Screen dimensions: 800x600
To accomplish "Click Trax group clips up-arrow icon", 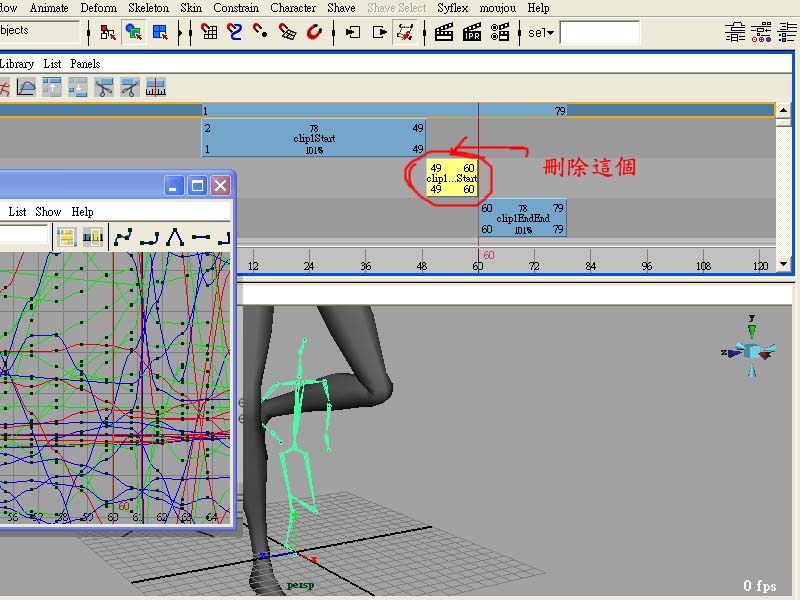I will click(52, 87).
